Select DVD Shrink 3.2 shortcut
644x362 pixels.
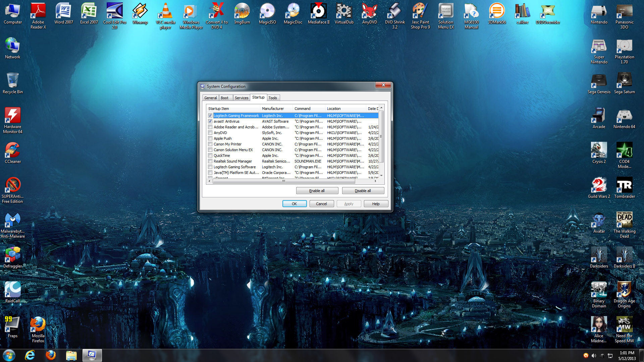pyautogui.click(x=395, y=15)
